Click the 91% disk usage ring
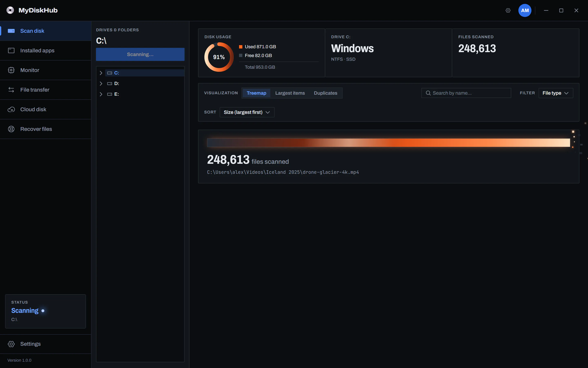This screenshot has width=588, height=368. click(x=219, y=57)
